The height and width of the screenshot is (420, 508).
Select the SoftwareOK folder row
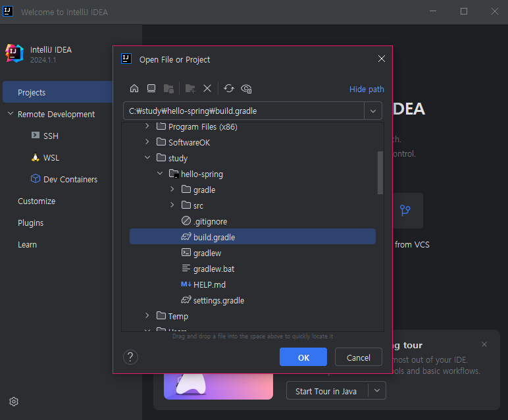[253, 142]
